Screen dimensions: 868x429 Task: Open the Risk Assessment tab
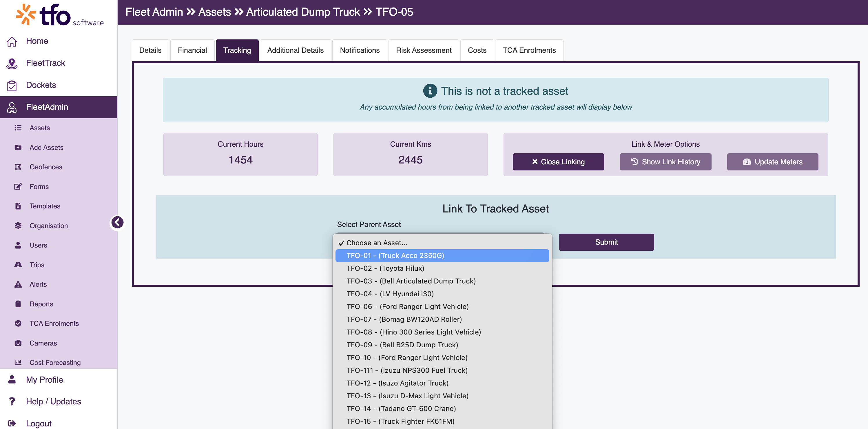(x=424, y=50)
